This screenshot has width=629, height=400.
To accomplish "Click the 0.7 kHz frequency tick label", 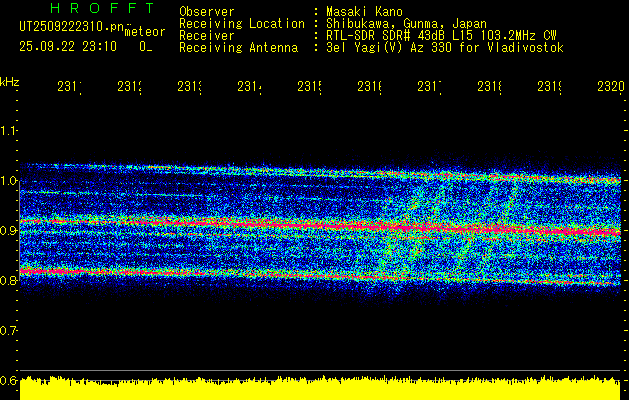I will click(x=8, y=331).
